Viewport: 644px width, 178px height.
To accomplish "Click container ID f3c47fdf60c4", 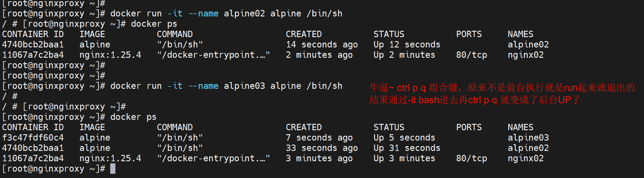I will pos(33,138).
